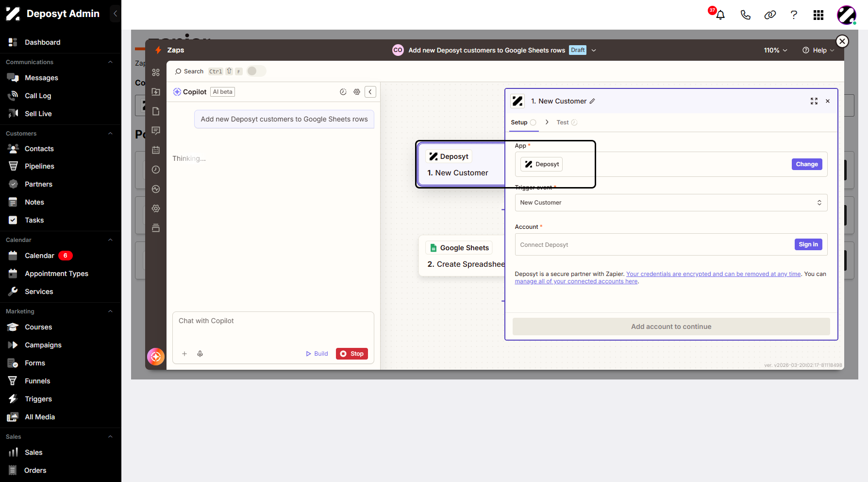Screen dimensions: 868x482
Task: Click the Sign in button
Action: pyautogui.click(x=808, y=244)
